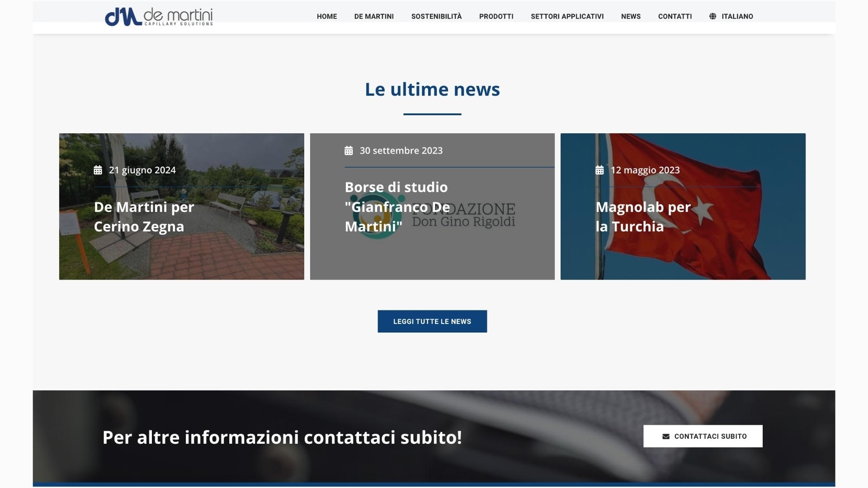Open the Magnolab per la Turchia article

point(643,217)
